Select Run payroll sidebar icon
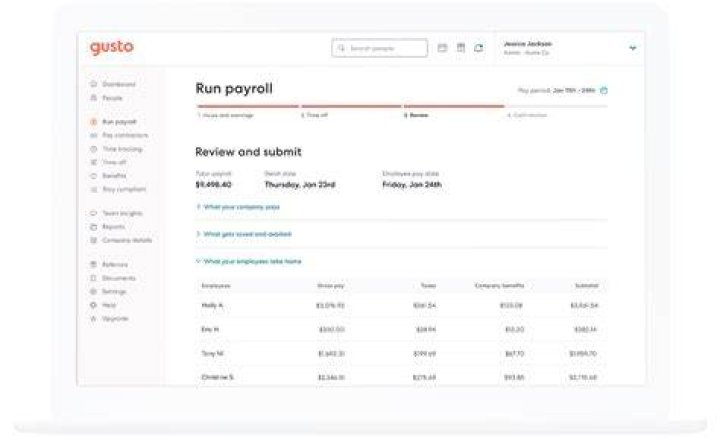This screenshot has width=720, height=439. pos(94,122)
